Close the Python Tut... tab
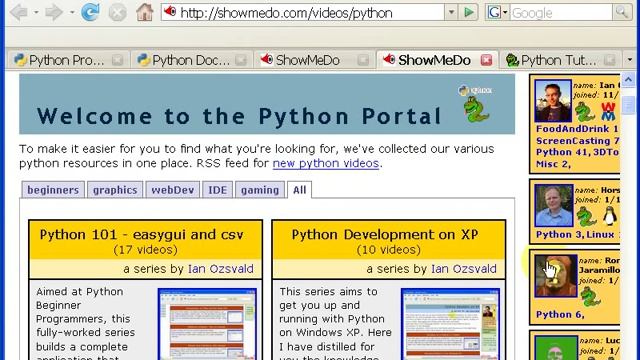The width and height of the screenshot is (640, 360). tap(609, 60)
